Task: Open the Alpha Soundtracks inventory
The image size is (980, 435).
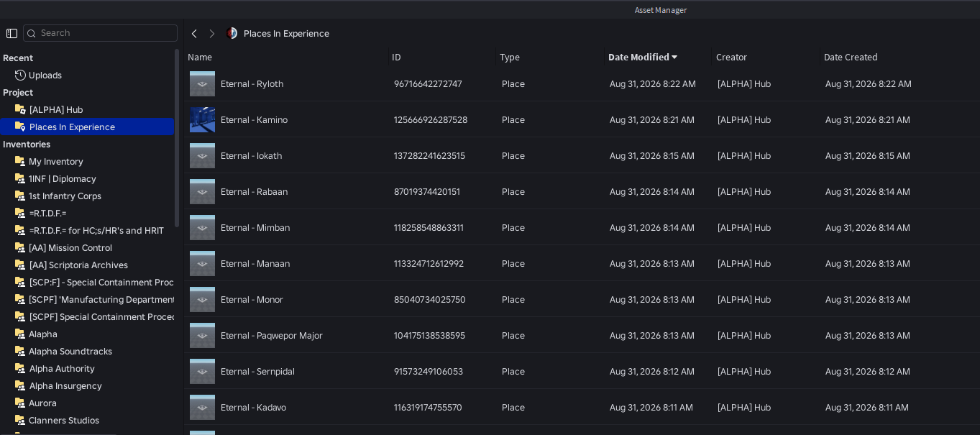Action: click(x=70, y=351)
